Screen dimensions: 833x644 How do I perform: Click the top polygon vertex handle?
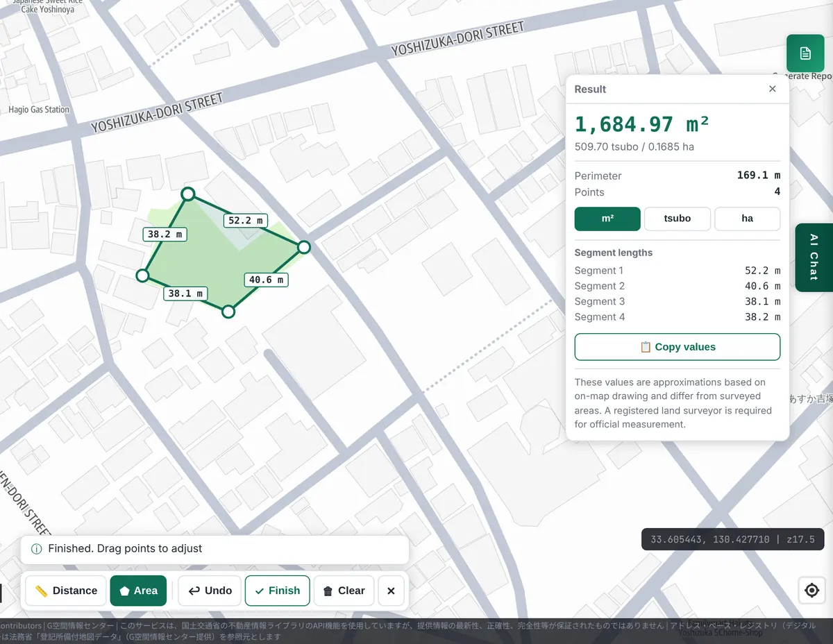click(187, 194)
